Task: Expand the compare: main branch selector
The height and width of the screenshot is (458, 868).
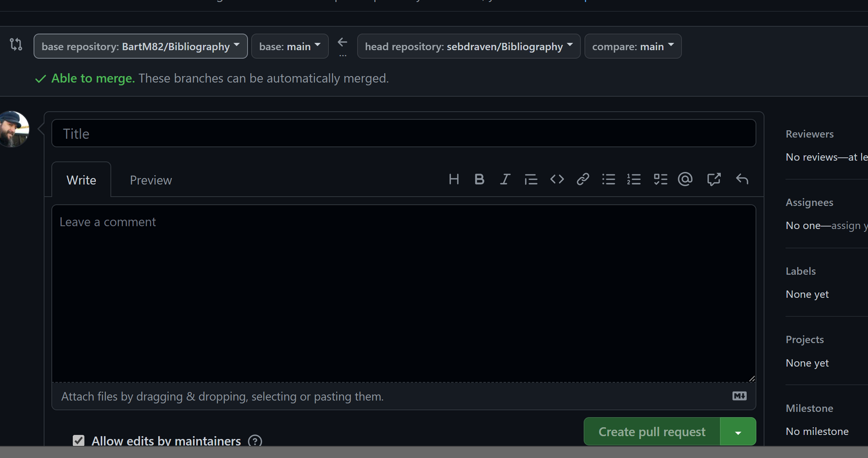Action: (x=632, y=46)
